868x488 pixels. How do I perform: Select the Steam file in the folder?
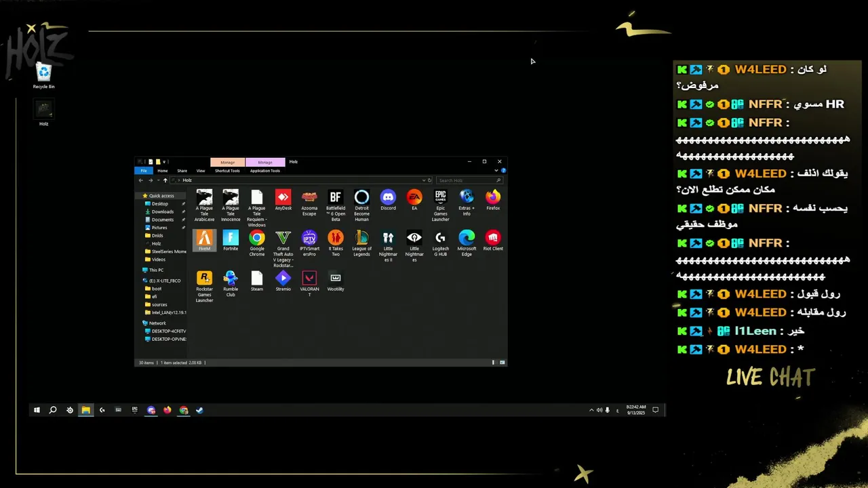pos(257,281)
